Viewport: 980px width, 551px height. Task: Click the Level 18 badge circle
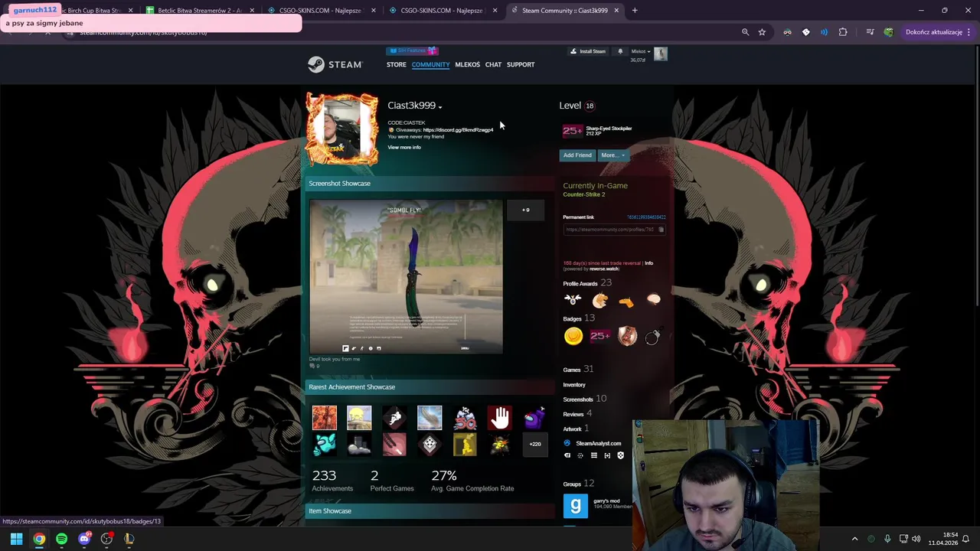[590, 106]
